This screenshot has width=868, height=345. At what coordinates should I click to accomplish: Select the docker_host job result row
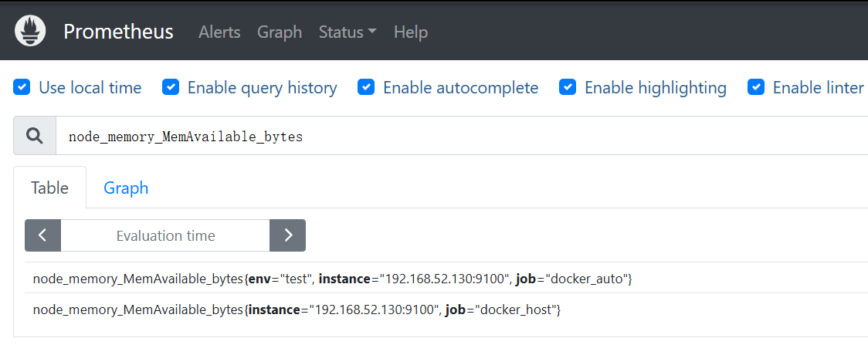(x=297, y=309)
